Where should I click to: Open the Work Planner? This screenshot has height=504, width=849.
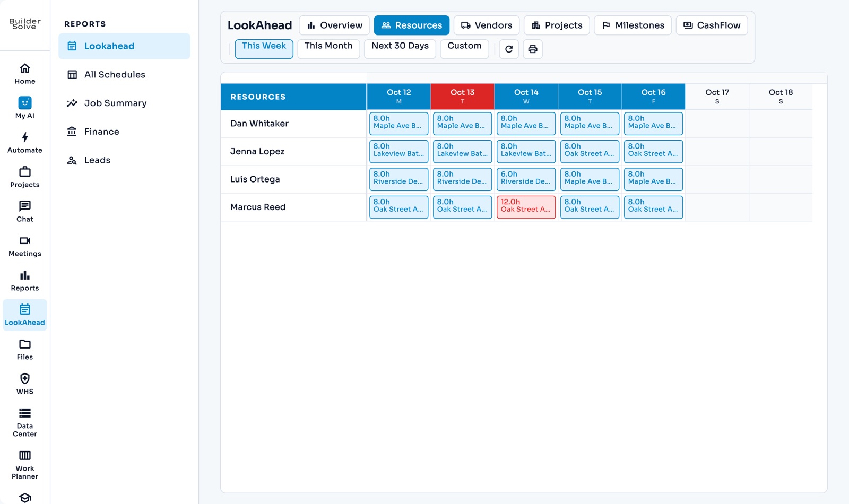click(x=25, y=465)
